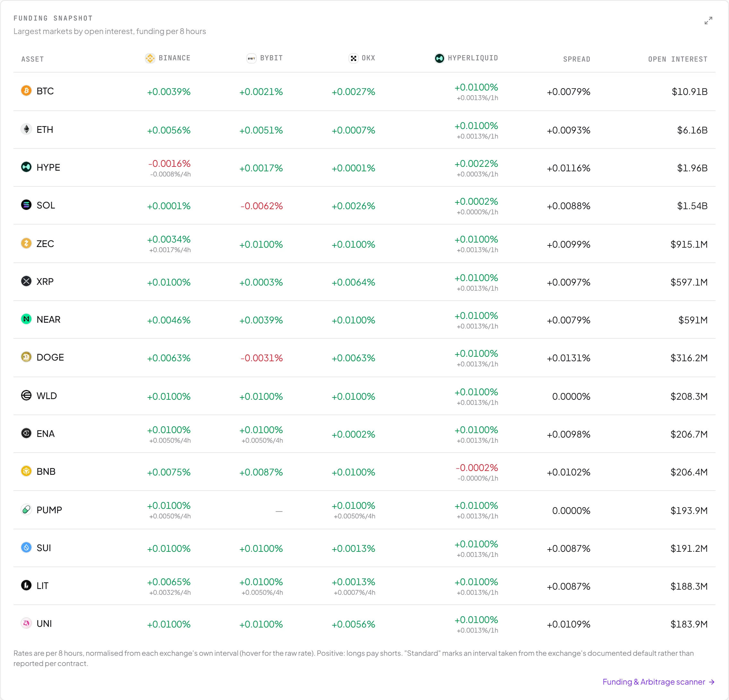
Task: Click ETH OKX rate +0.0007%
Action: point(353,130)
